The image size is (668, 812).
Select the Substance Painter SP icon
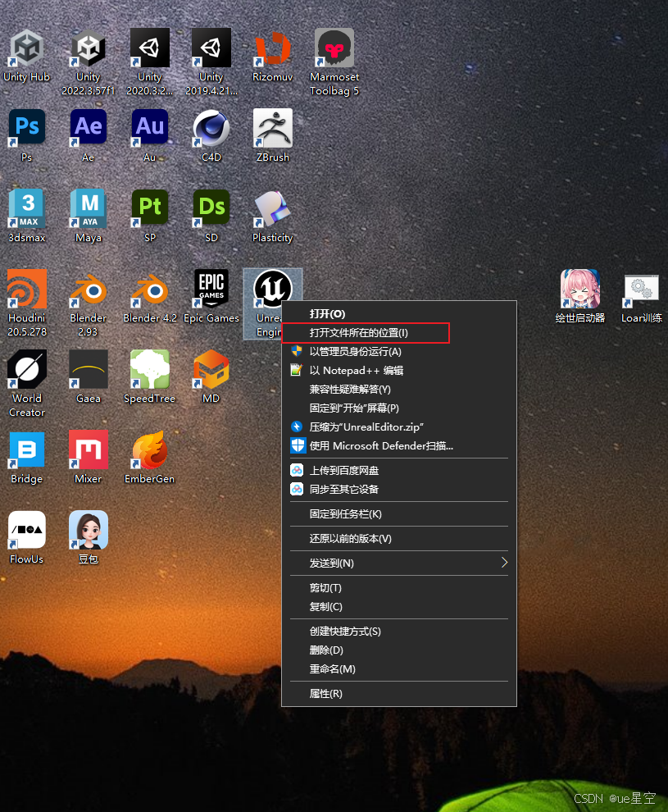coord(149,216)
